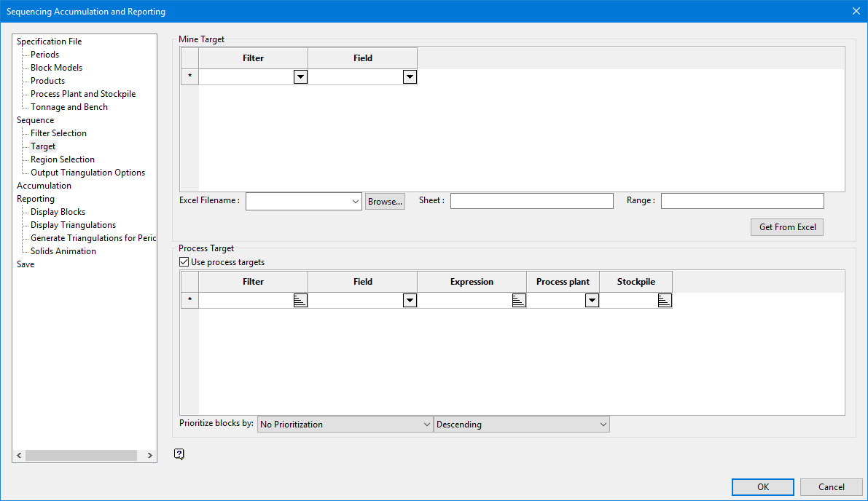Expand Mine Target Filter dropdown

(300, 77)
